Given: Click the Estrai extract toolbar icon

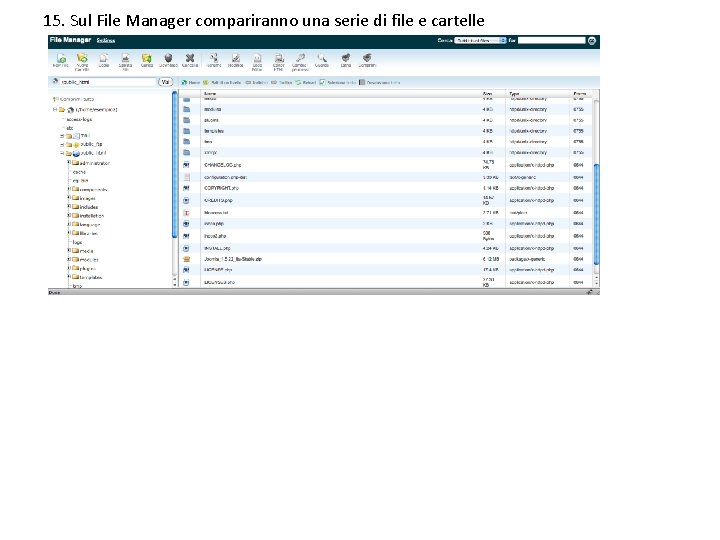Looking at the screenshot, I should pos(346,60).
